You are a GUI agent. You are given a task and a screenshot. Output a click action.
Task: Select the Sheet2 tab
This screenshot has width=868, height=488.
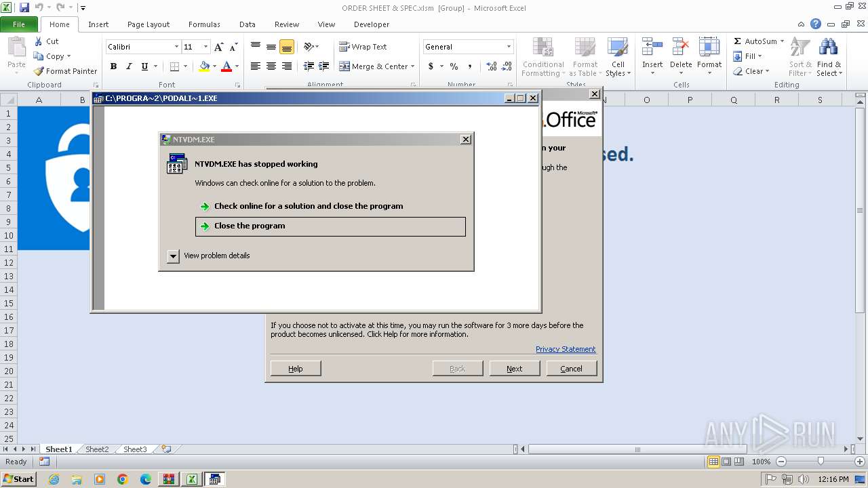pyautogui.click(x=97, y=449)
